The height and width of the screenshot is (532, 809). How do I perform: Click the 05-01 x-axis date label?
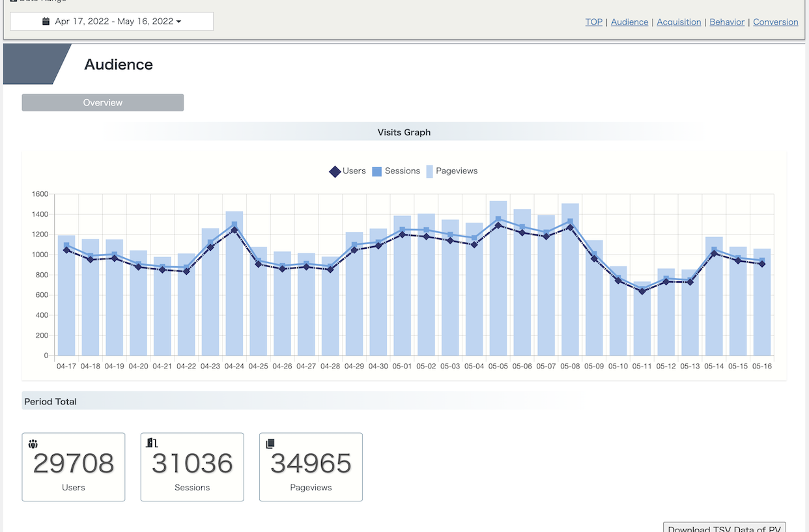pos(403,367)
